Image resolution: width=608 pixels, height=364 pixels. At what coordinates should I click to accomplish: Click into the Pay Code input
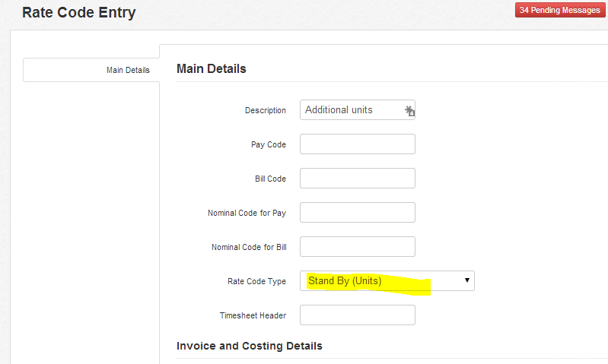[x=358, y=144]
